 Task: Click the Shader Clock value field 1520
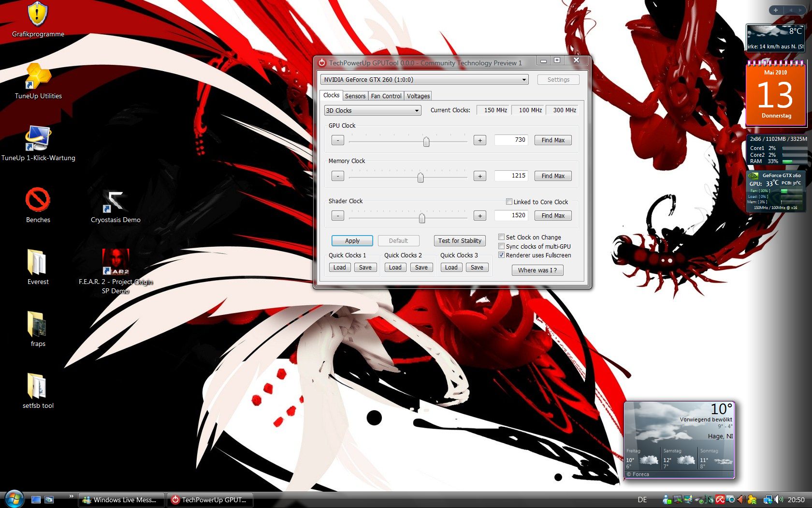click(511, 215)
